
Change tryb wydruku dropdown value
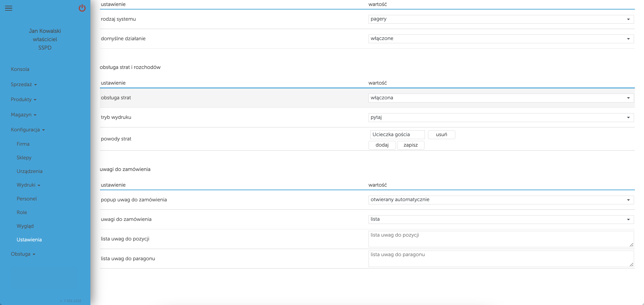point(501,117)
